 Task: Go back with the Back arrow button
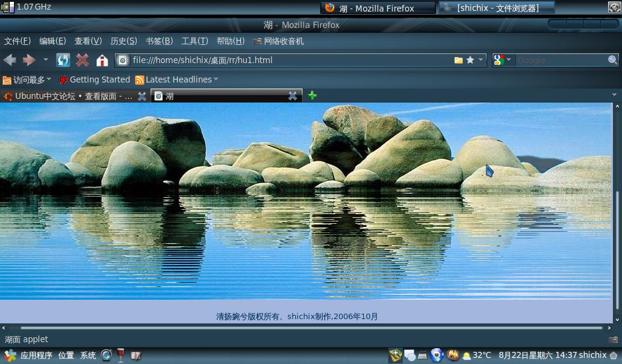(x=10, y=60)
